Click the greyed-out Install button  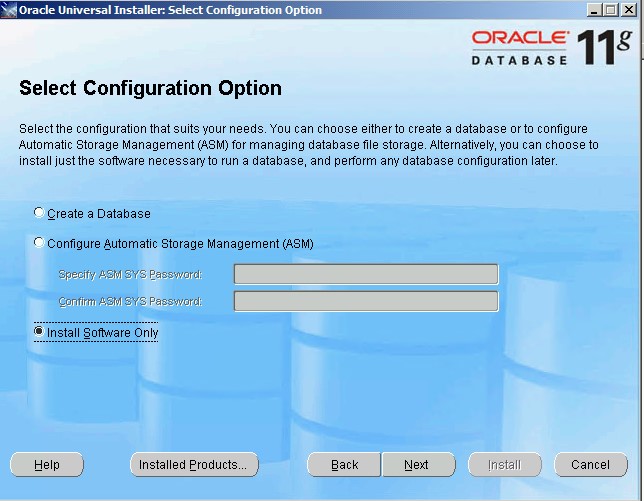pyautogui.click(x=504, y=465)
